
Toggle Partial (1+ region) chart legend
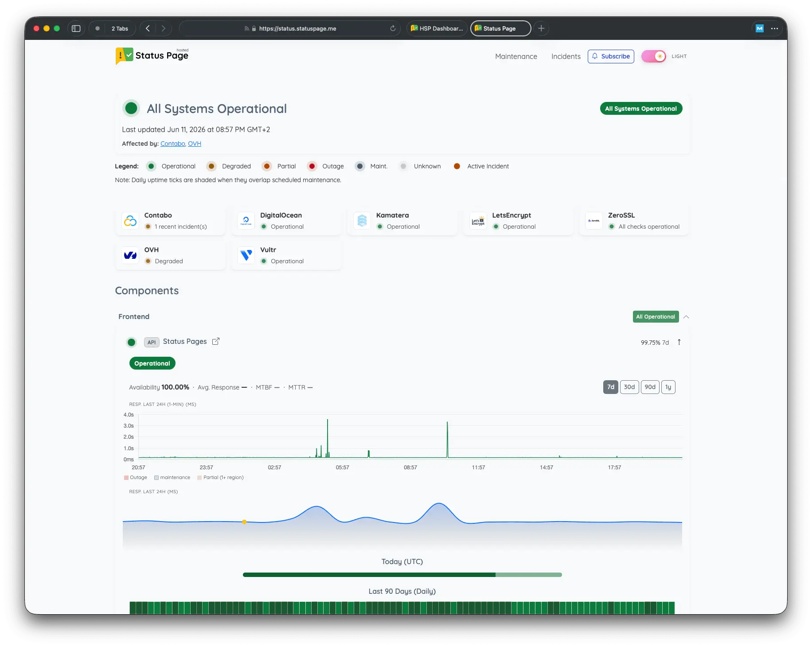(221, 477)
